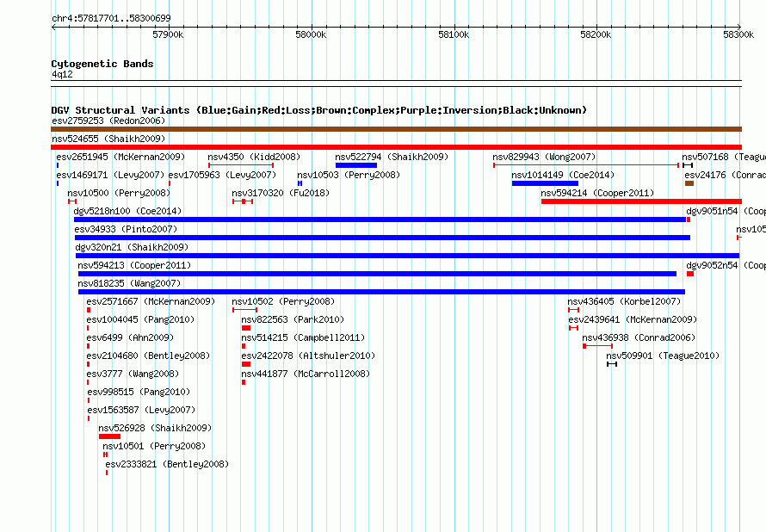
Task: Open nsv822563 (Park2010) label
Action: click(x=293, y=319)
